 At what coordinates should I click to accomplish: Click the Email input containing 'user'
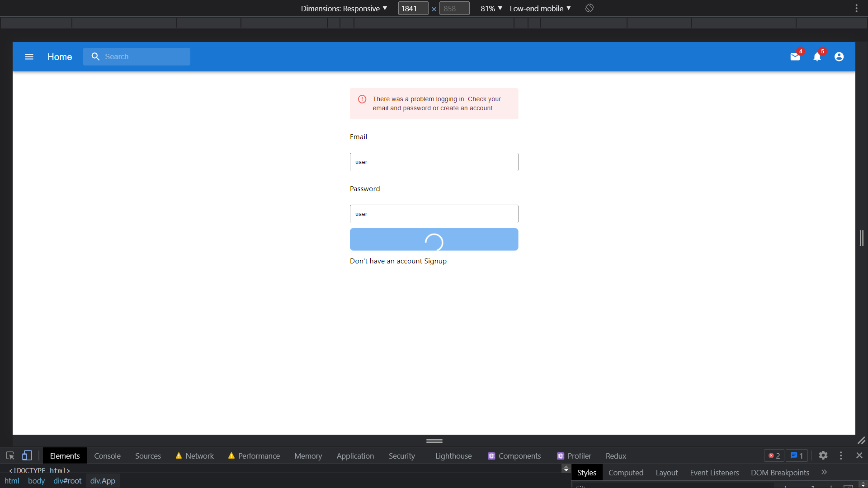[434, 162]
